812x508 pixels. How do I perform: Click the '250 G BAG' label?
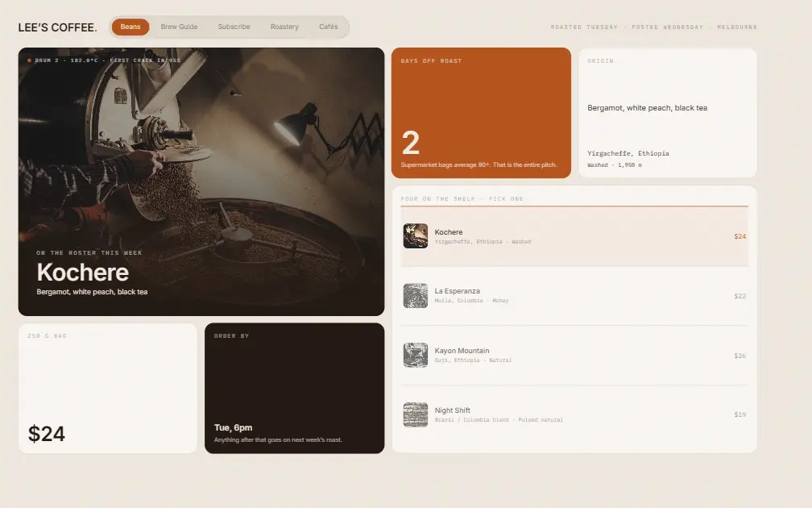click(x=47, y=336)
